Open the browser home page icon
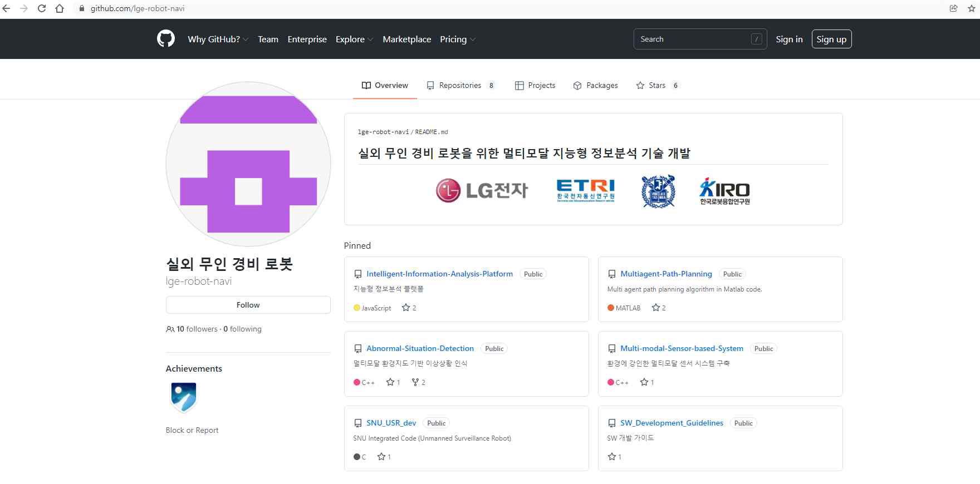980x484 pixels. [x=60, y=8]
